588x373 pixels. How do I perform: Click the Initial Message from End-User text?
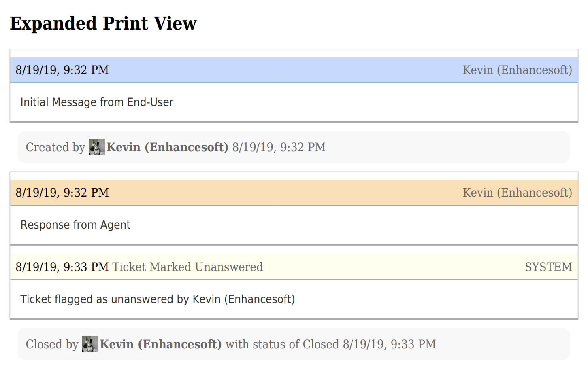(x=97, y=102)
